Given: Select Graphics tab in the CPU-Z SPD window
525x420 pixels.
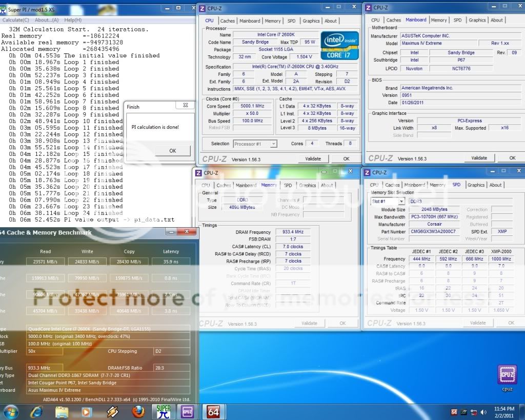Looking at the screenshot, I should (476, 185).
